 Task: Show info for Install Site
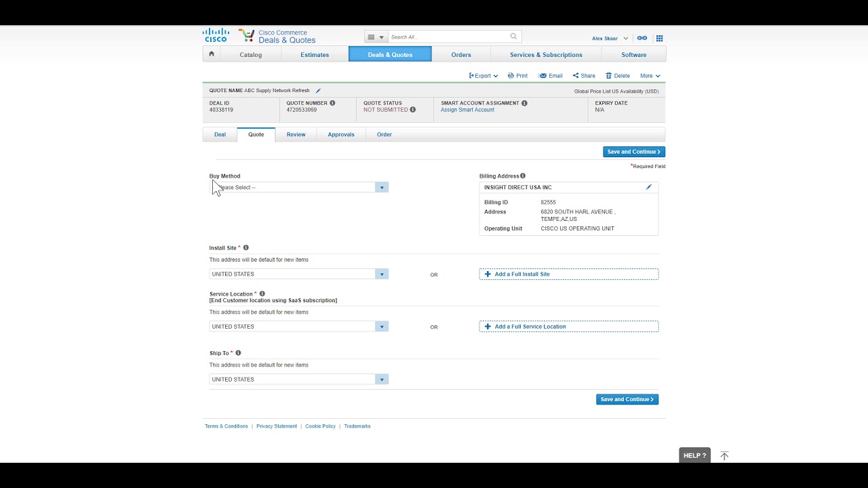tap(245, 248)
